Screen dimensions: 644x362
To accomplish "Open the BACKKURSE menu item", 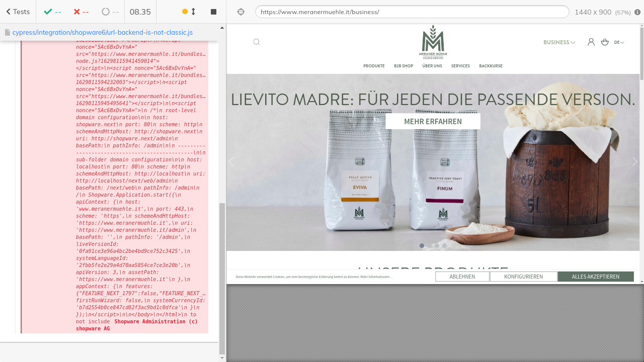I will [x=491, y=66].
